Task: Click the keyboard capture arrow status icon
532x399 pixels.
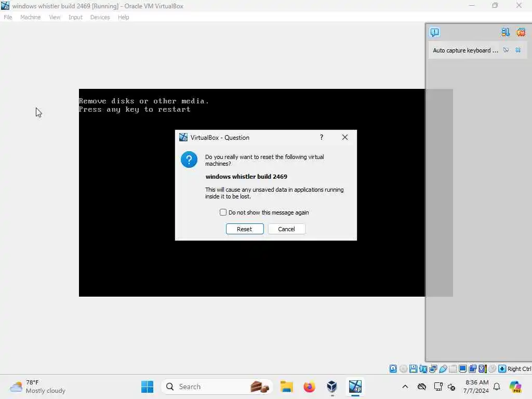Action: (502, 369)
